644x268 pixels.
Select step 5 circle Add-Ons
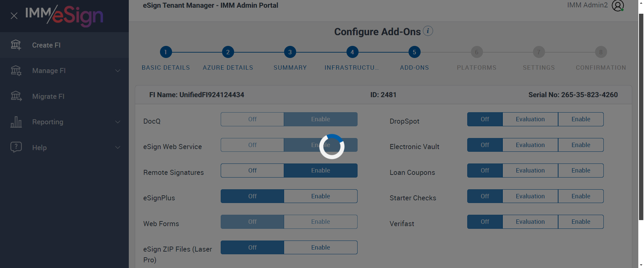415,52
